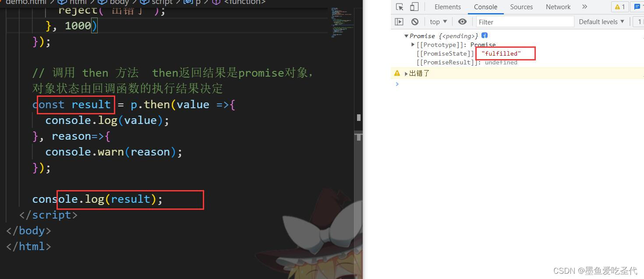Screen dimensions: 644x279
Task: Switch to the Elements tab
Action: click(447, 7)
